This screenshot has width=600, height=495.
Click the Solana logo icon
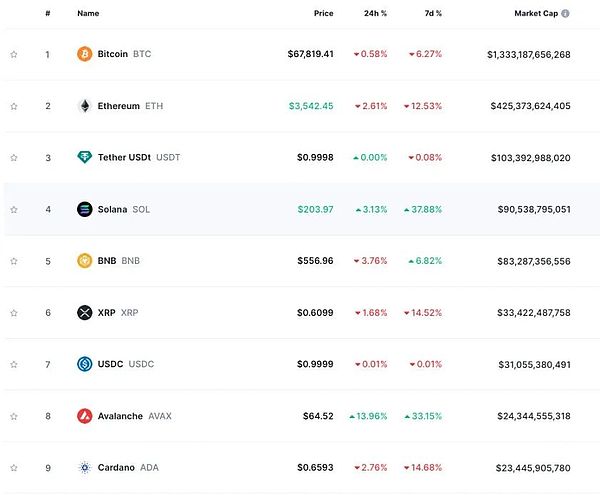(x=85, y=209)
